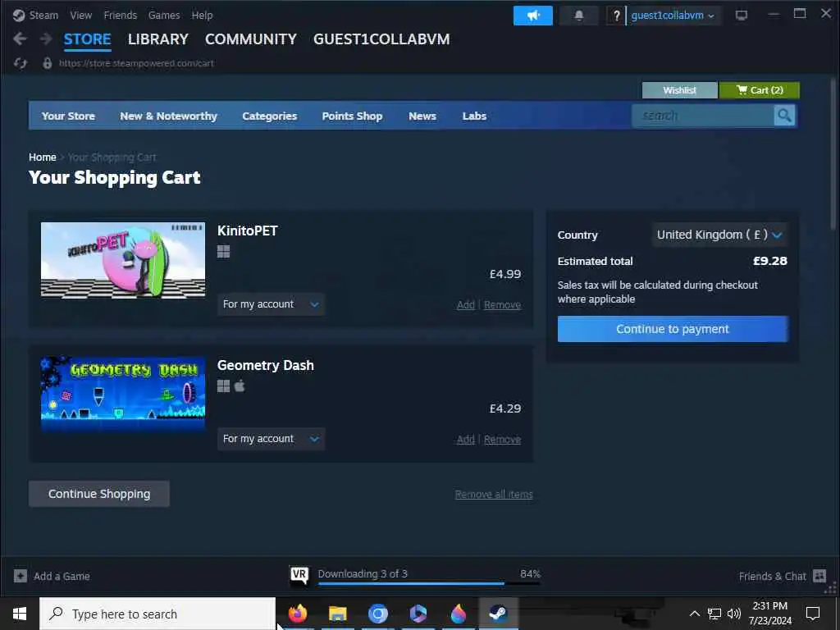
Task: Click the plus icon beside Add a Game
Action: [21, 576]
